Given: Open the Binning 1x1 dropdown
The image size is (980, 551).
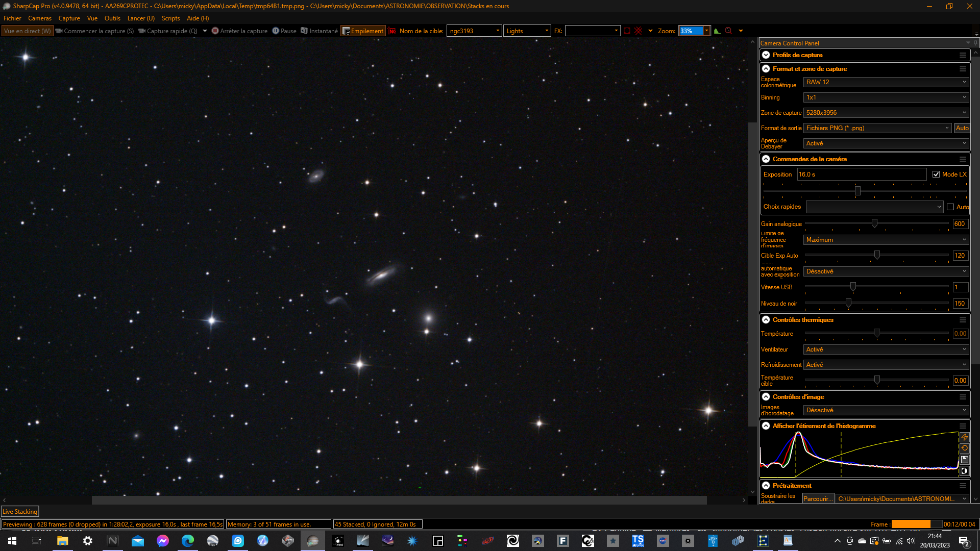Looking at the screenshot, I should coord(886,97).
